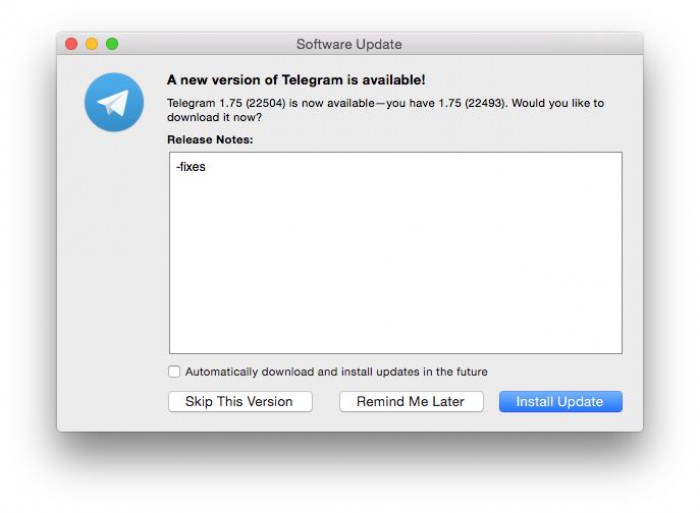The width and height of the screenshot is (700, 513).
Task: Enable automatic download and install checkbox
Action: pyautogui.click(x=174, y=371)
